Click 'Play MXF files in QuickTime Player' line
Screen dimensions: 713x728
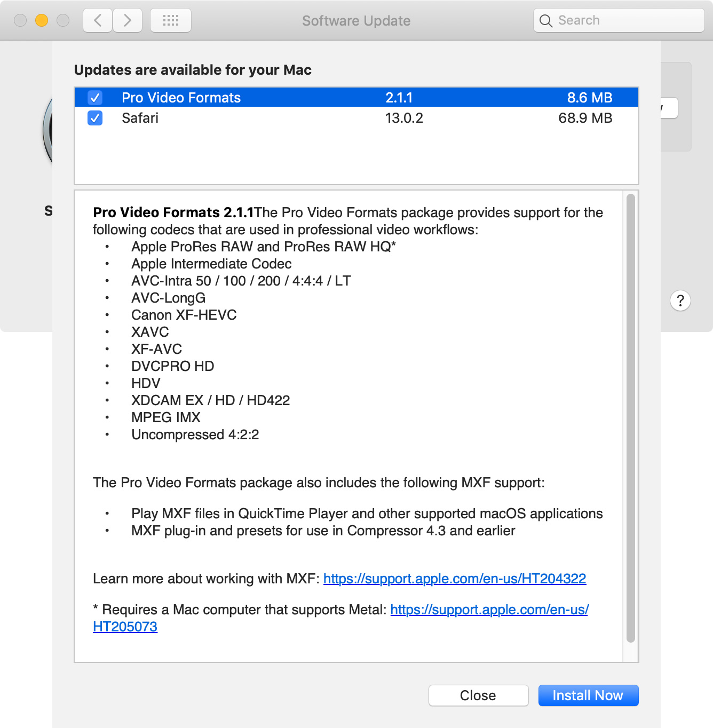[367, 513]
